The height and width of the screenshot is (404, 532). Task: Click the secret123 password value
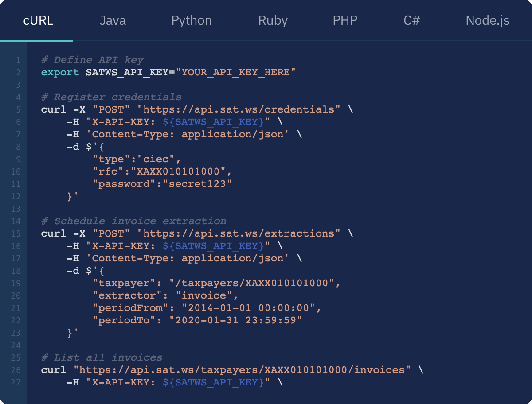coord(200,183)
